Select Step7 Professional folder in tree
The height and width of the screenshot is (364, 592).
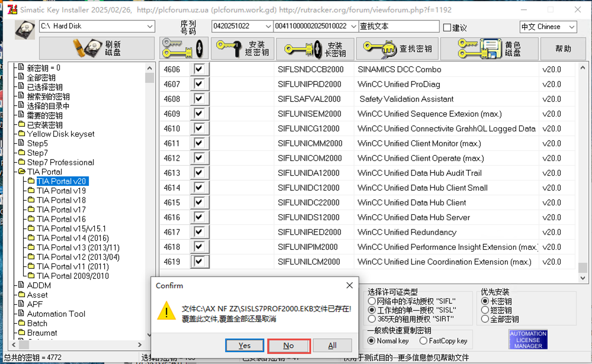tap(60, 162)
